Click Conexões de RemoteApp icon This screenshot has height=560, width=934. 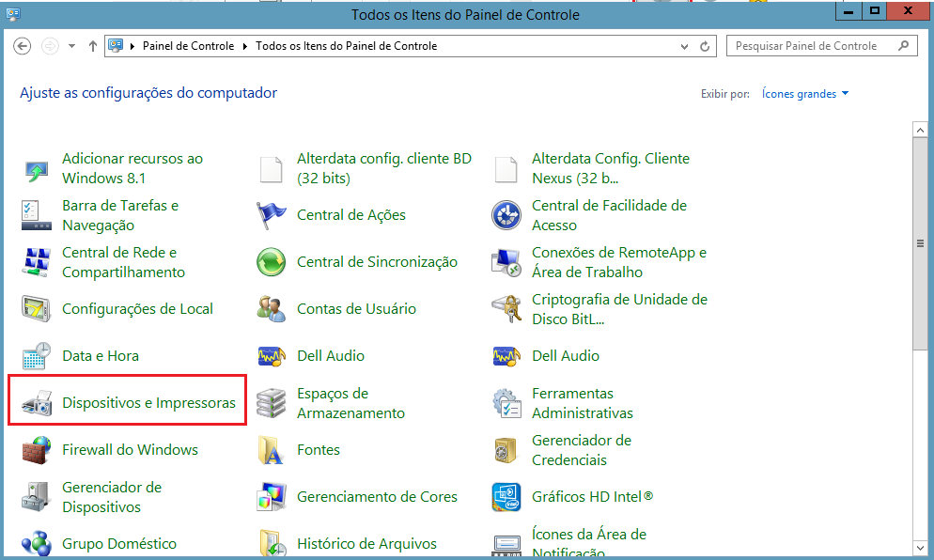(x=506, y=262)
